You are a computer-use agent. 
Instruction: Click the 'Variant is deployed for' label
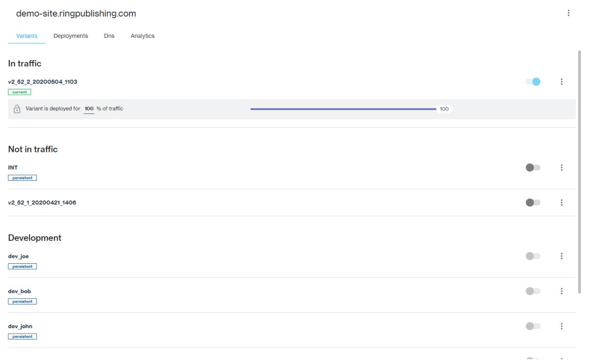[53, 109]
